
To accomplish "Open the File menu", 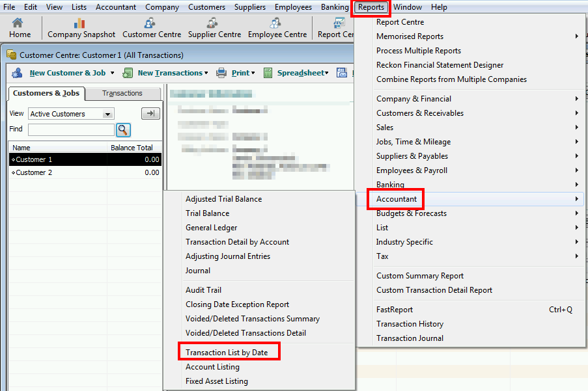I will (9, 7).
